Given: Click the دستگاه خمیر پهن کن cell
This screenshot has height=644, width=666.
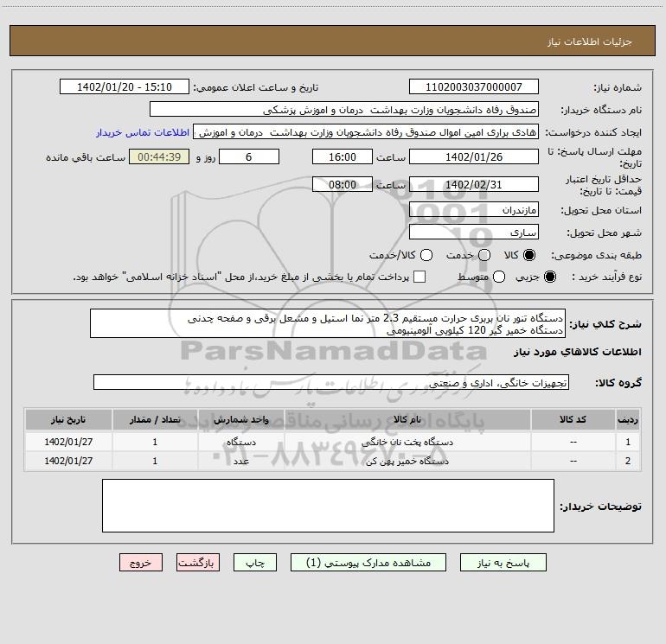Looking at the screenshot, I should pyautogui.click(x=407, y=461).
